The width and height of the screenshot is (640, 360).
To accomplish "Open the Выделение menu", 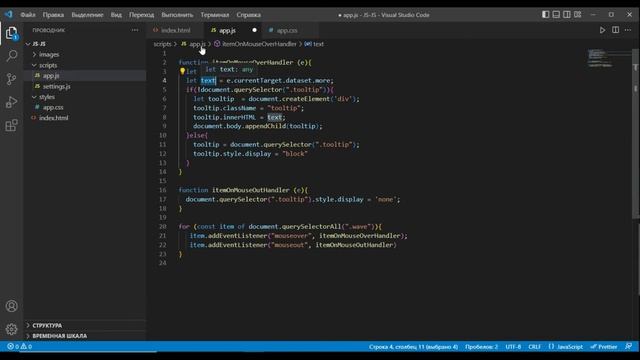I will click(87, 15).
